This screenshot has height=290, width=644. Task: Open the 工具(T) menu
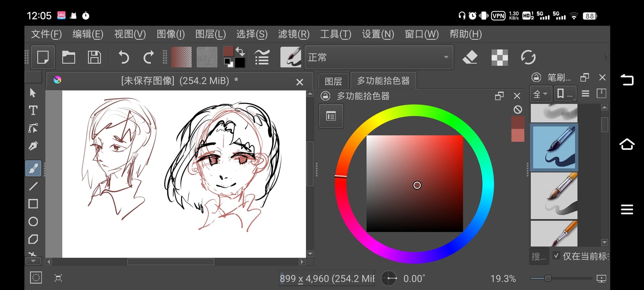(x=336, y=34)
